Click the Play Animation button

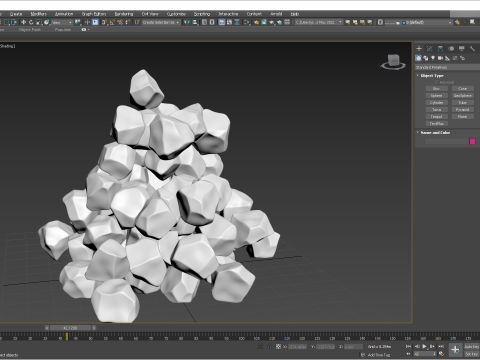click(424, 347)
